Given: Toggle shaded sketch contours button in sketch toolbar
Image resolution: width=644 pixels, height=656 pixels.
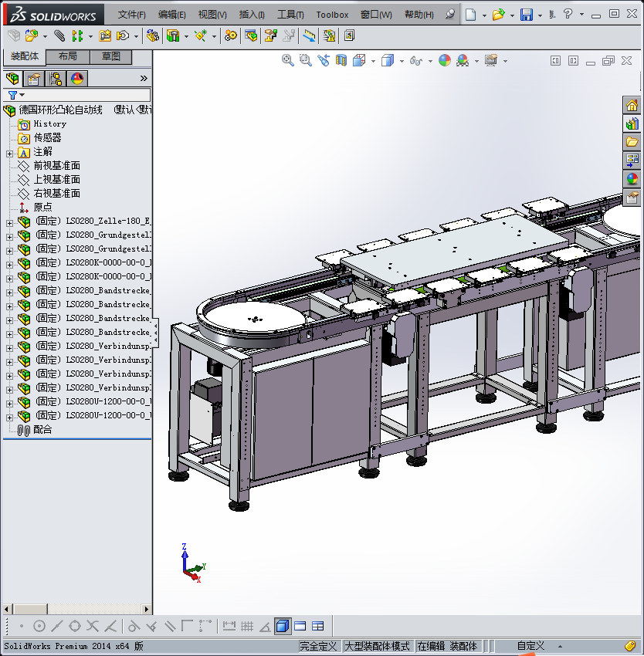Looking at the screenshot, I should point(283,626).
